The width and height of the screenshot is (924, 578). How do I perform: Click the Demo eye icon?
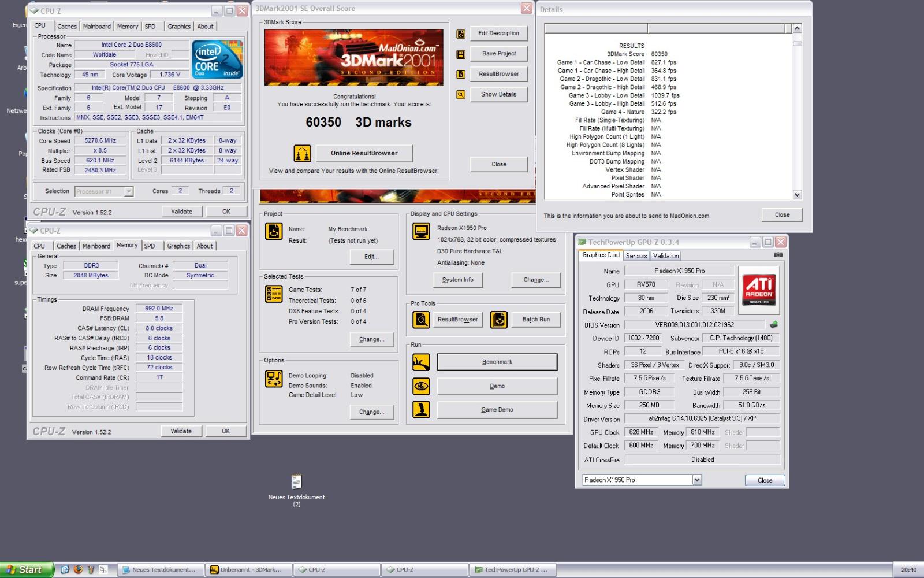[422, 386]
